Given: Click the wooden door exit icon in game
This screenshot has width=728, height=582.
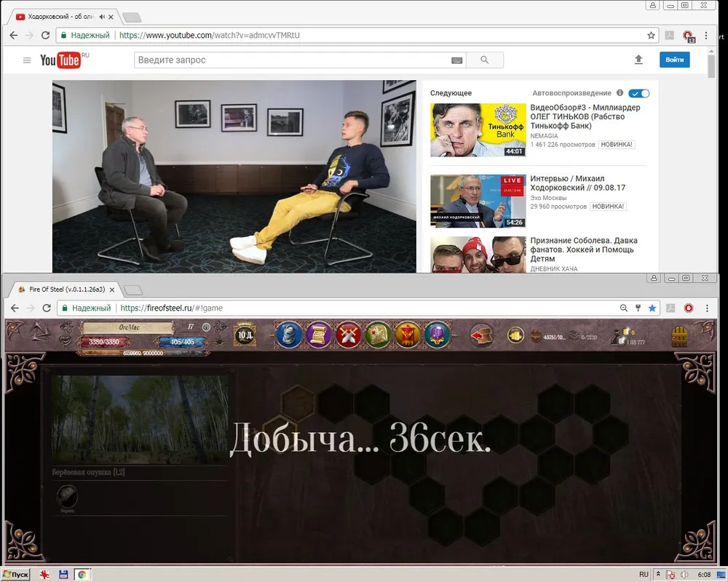Looking at the screenshot, I should tap(679, 337).
